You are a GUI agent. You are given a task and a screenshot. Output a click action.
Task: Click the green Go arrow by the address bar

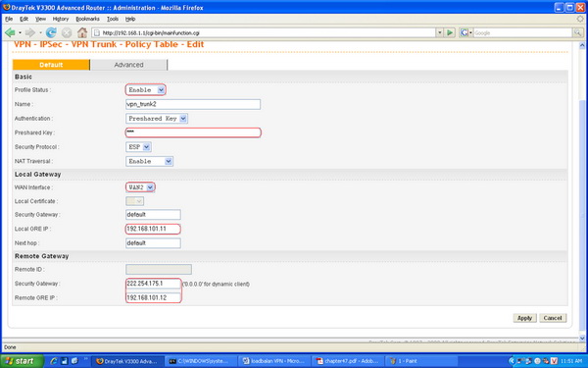[450, 33]
